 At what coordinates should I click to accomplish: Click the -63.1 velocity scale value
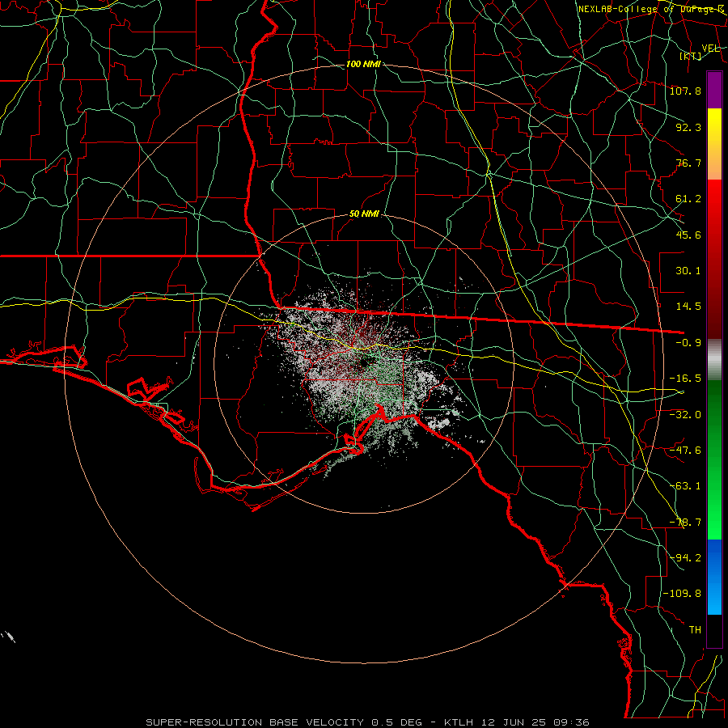point(685,486)
